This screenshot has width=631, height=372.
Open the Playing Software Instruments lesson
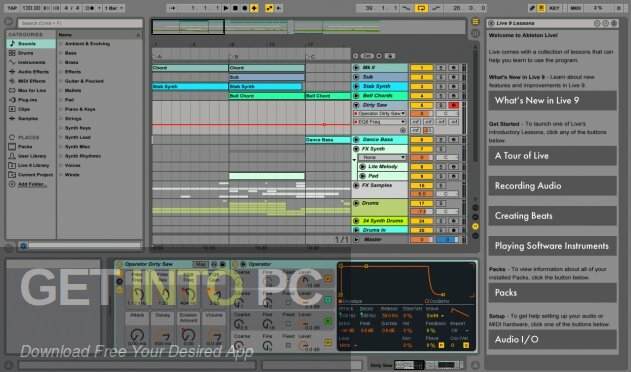[x=552, y=246]
